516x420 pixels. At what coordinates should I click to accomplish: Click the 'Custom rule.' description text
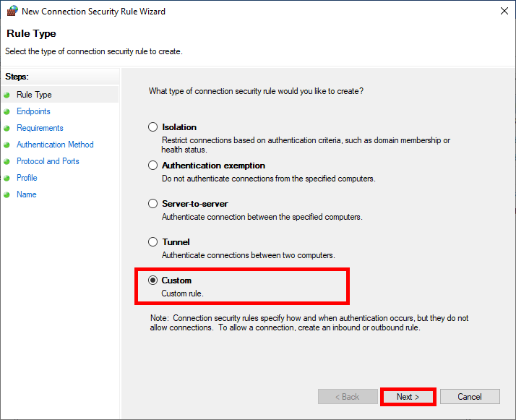click(182, 293)
